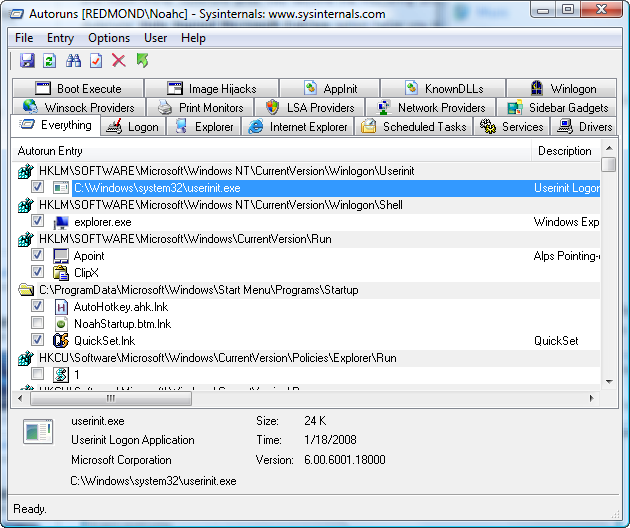
Task: Click the red X Delete icon
Action: (x=119, y=61)
